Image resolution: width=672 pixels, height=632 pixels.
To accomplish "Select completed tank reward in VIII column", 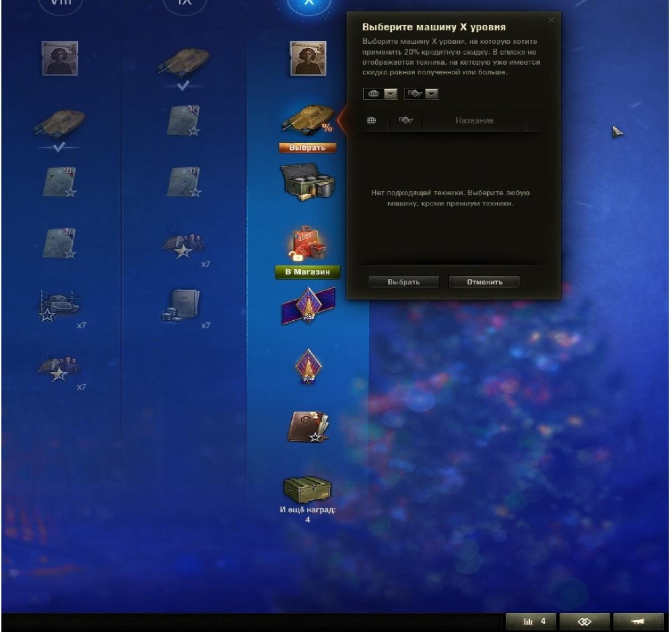I will (60, 124).
